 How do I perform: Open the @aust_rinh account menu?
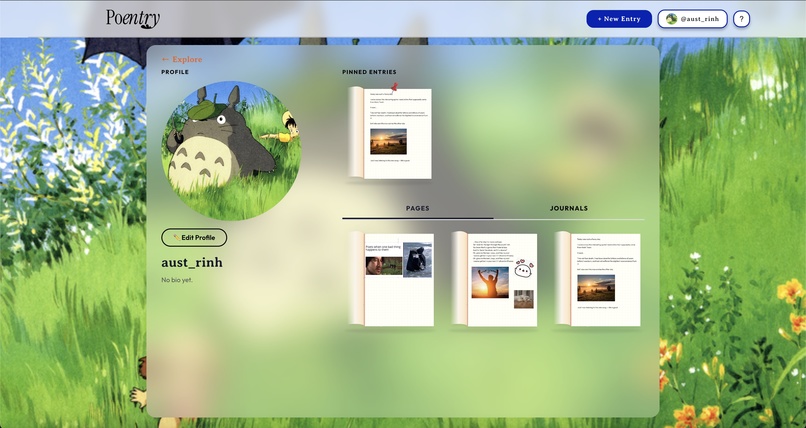coord(692,19)
